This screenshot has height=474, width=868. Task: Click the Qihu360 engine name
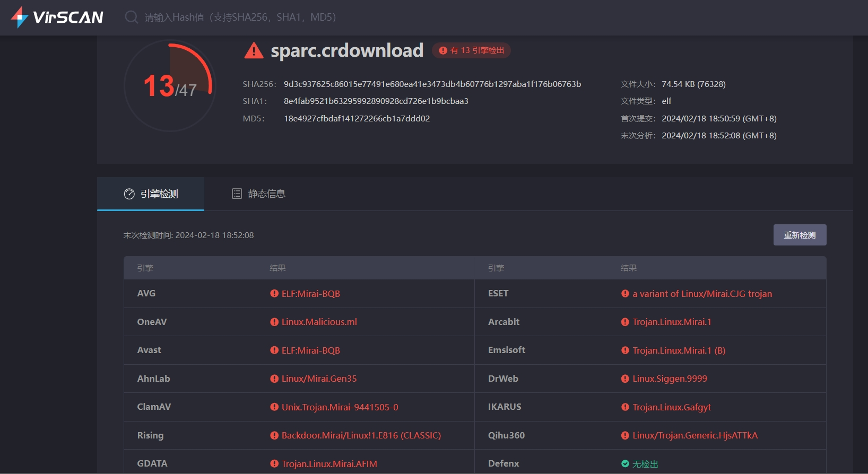[506, 435]
